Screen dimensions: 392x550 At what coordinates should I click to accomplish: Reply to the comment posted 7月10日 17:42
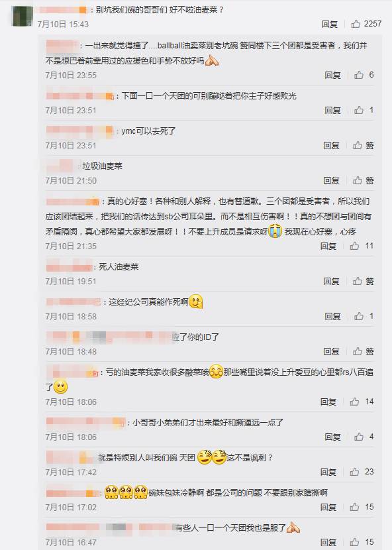(x=328, y=472)
